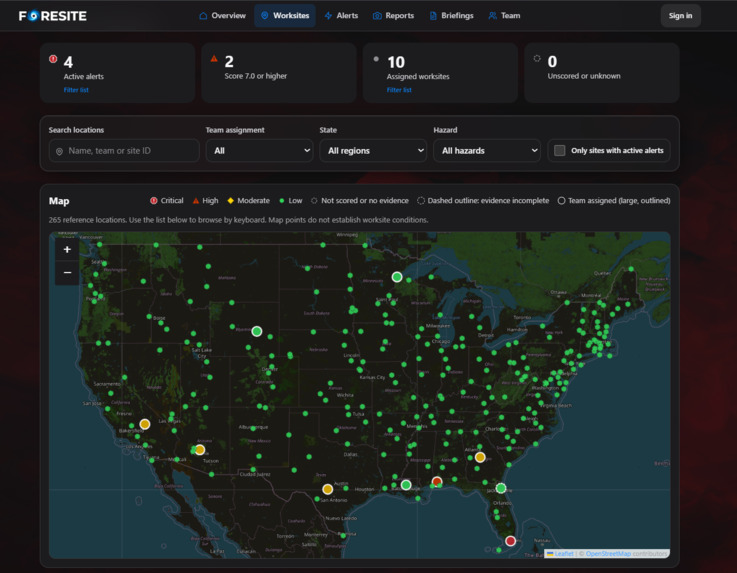Image resolution: width=737 pixels, height=573 pixels.
Task: Click the Moderate legend diamond icon
Action: (x=230, y=201)
